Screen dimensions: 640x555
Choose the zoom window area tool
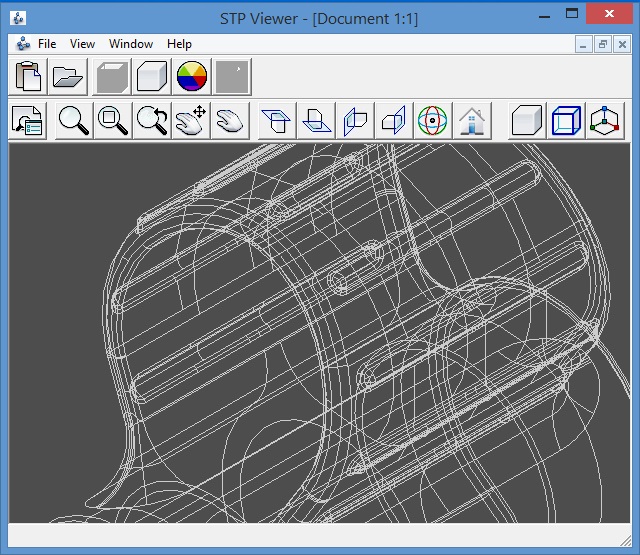pyautogui.click(x=113, y=121)
